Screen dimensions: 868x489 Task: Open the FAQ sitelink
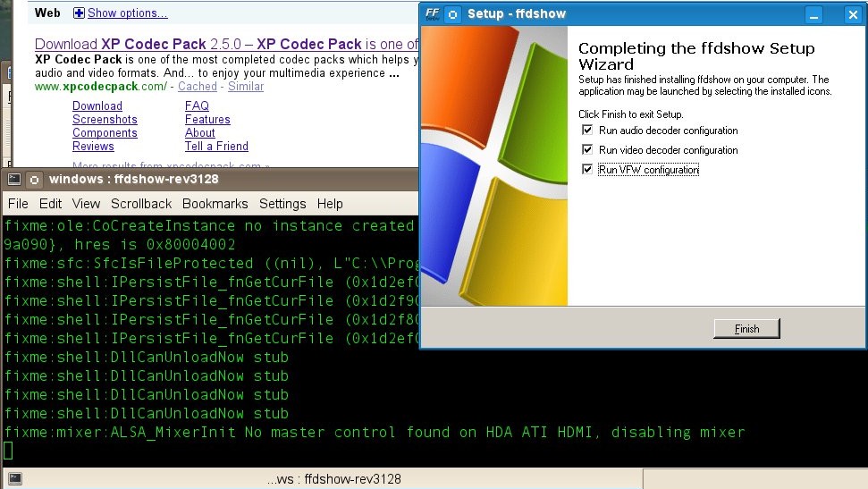pyautogui.click(x=197, y=105)
